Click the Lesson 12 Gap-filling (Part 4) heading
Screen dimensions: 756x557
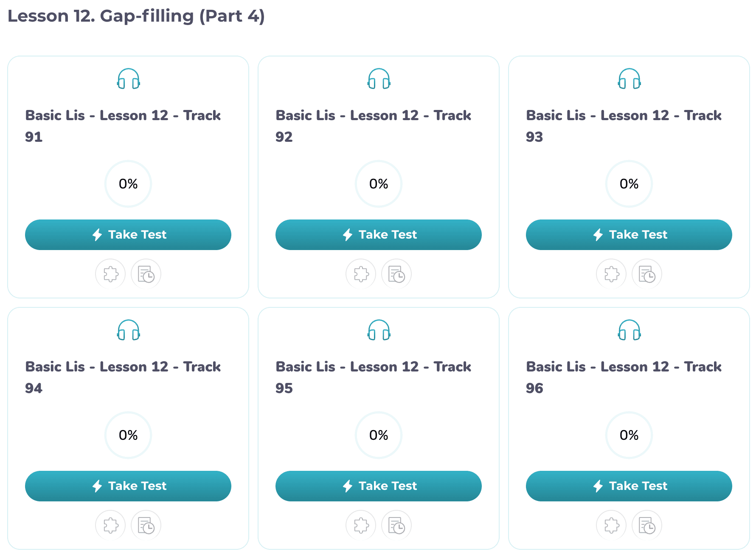tap(136, 16)
